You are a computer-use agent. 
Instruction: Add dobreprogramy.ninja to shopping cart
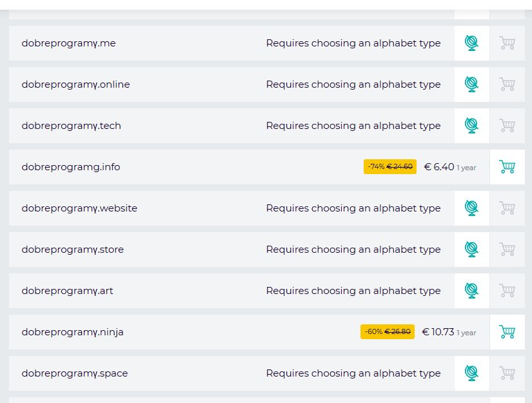[x=507, y=332]
